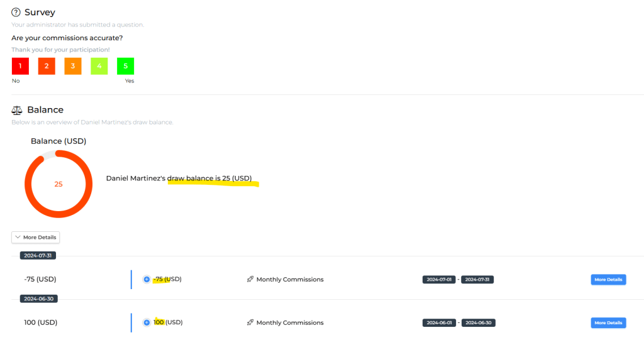Viewport: 644px width, 340px height.
Task: Choose the light green rating 4 square
Action: coord(99,66)
